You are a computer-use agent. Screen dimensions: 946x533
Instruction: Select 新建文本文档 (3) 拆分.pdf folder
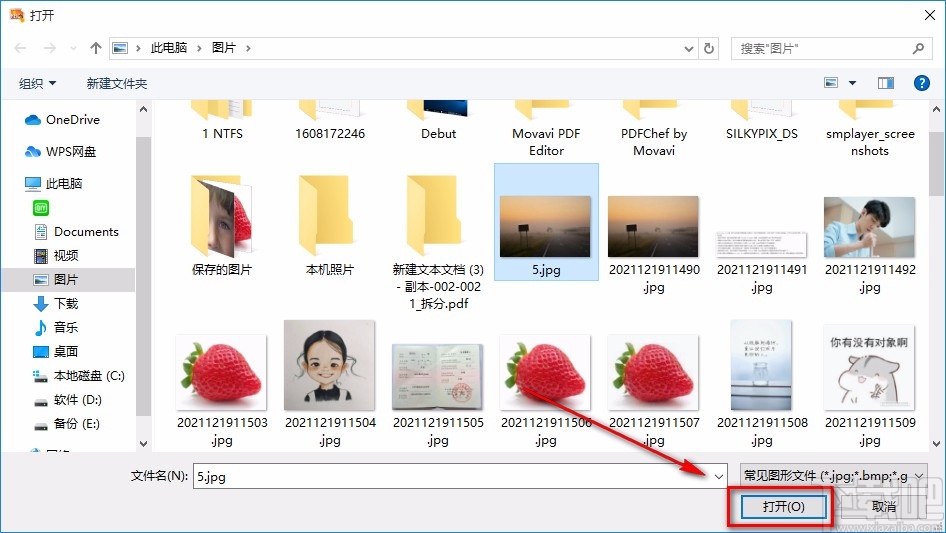click(438, 243)
